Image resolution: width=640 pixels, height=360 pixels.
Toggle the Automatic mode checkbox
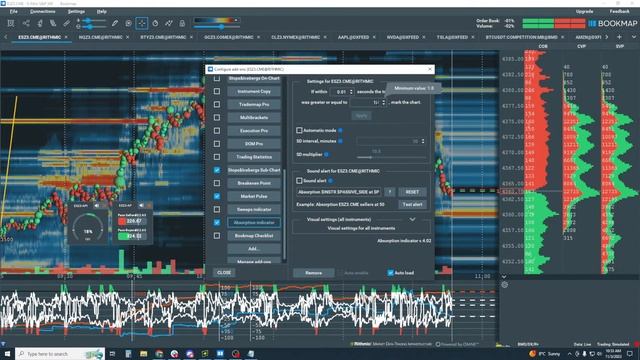[x=299, y=130]
